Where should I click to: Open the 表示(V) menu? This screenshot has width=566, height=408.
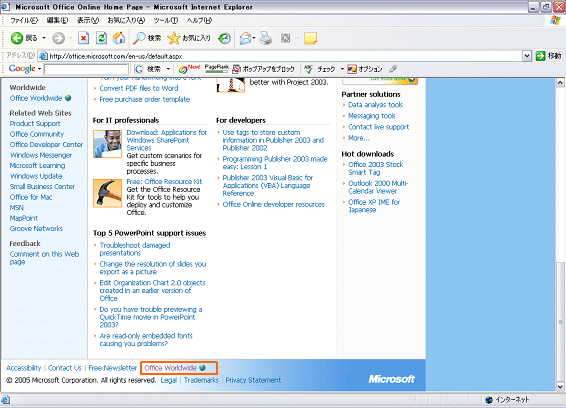tap(88, 20)
